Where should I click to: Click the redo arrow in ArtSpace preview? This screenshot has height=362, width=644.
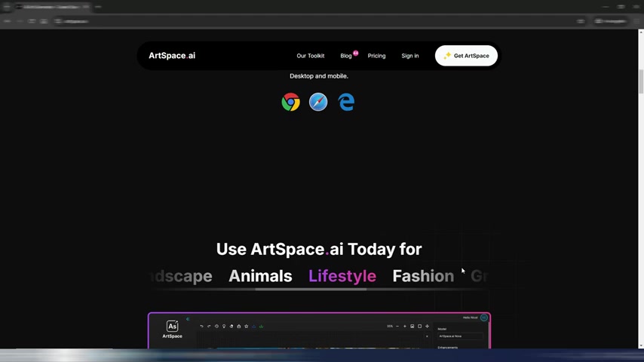point(209,327)
